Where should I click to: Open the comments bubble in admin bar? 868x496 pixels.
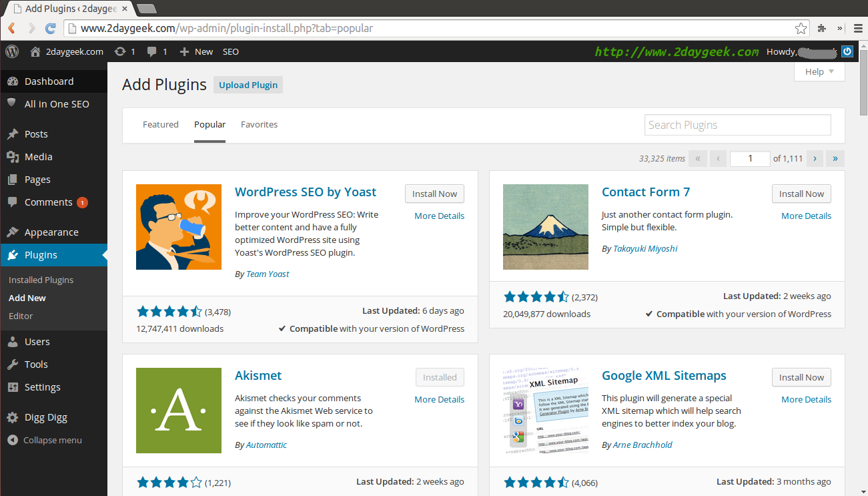point(152,51)
